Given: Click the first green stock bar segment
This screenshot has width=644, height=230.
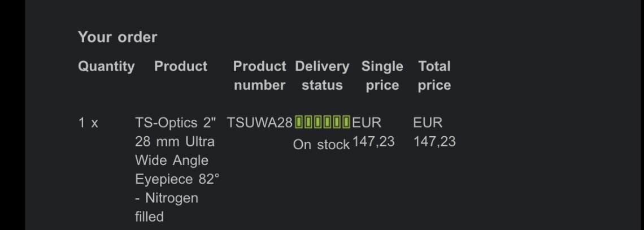Looking at the screenshot, I should tap(299, 121).
